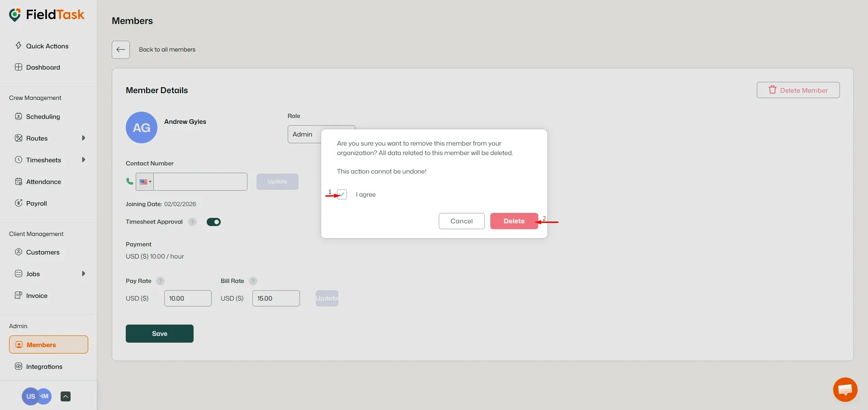Click the Quick Actions lightning icon

[x=19, y=46]
